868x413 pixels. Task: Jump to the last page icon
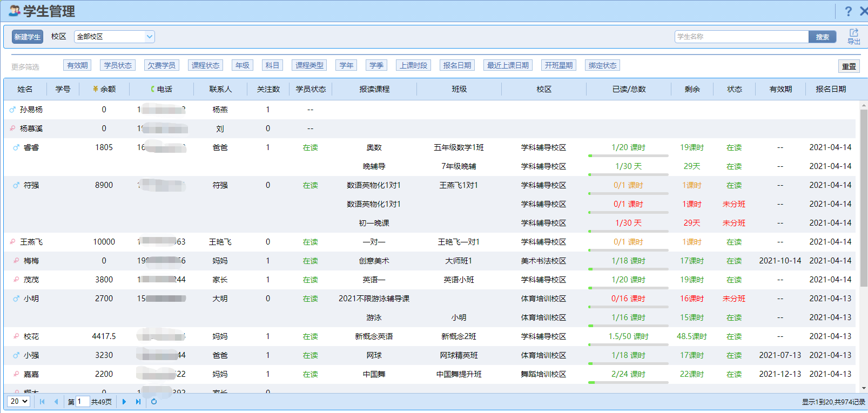click(138, 402)
